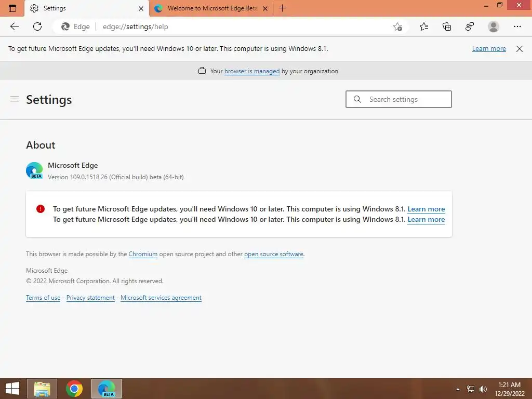Reload the page with the refresh icon

click(37, 26)
